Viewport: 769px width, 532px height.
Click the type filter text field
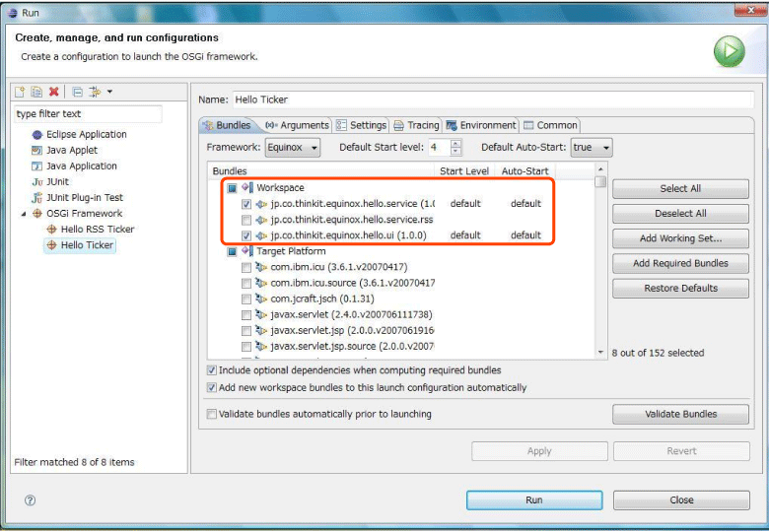pyautogui.click(x=89, y=114)
